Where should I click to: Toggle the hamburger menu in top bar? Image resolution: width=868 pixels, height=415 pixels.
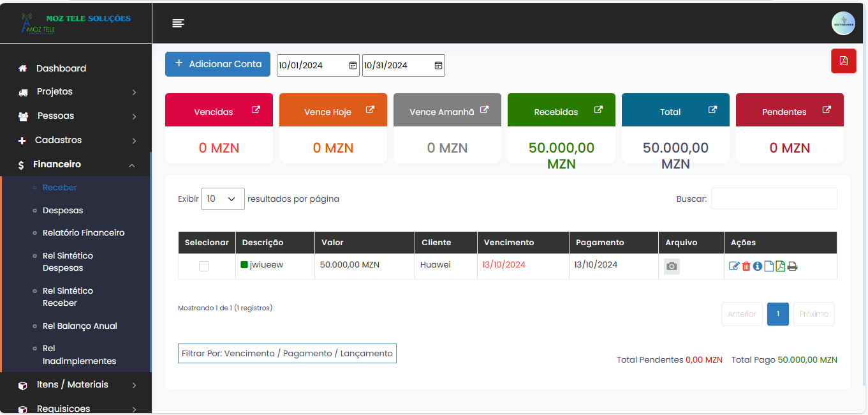[178, 23]
